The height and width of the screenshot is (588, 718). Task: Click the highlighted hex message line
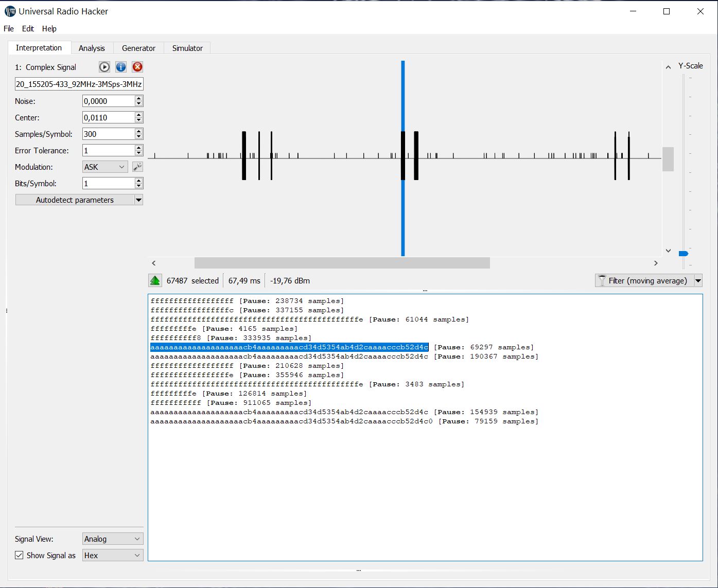[289, 347]
